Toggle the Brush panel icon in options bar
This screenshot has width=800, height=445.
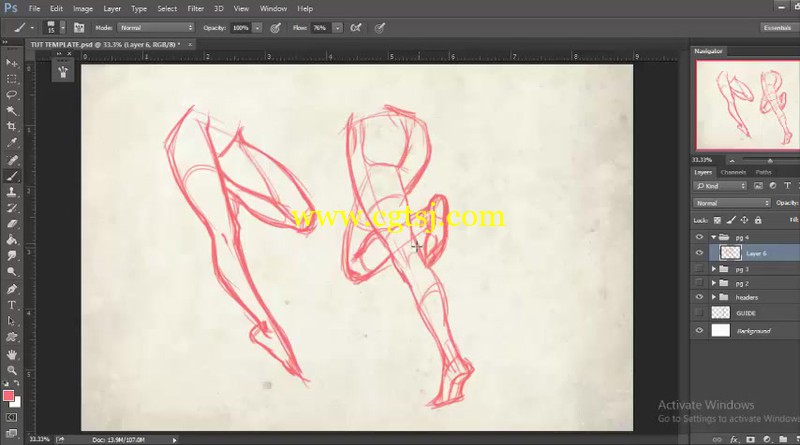pyautogui.click(x=79, y=28)
